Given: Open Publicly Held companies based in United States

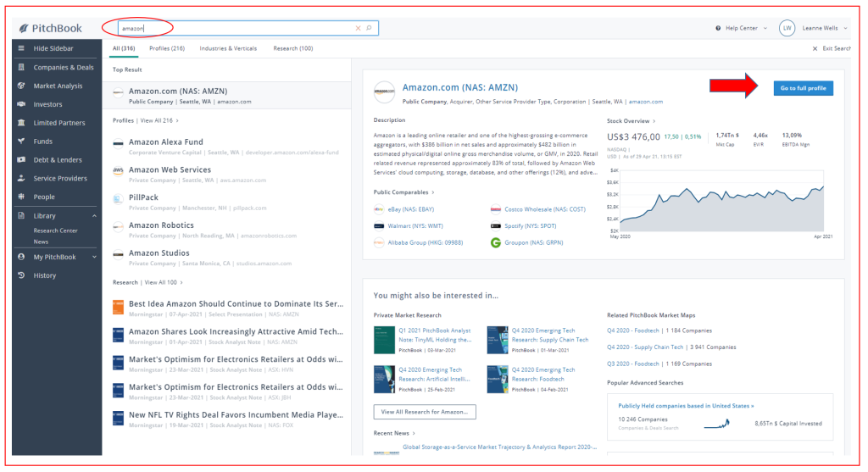Looking at the screenshot, I should [686, 406].
